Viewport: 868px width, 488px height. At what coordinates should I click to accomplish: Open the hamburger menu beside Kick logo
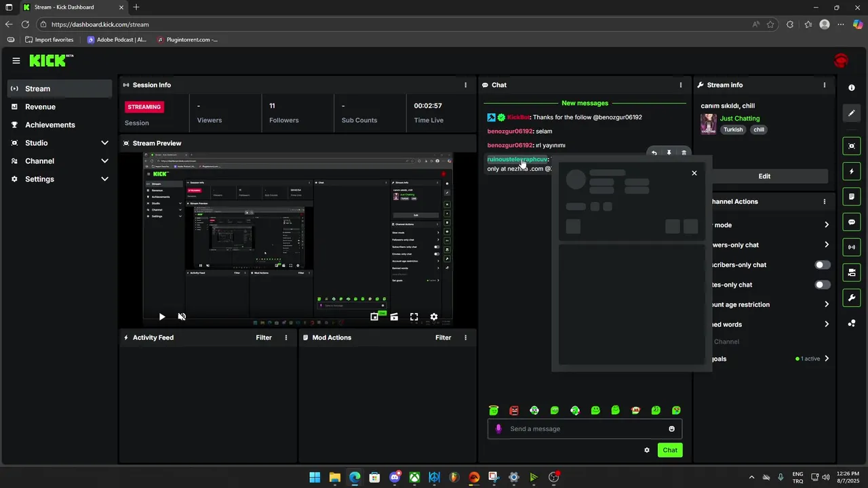tap(16, 60)
